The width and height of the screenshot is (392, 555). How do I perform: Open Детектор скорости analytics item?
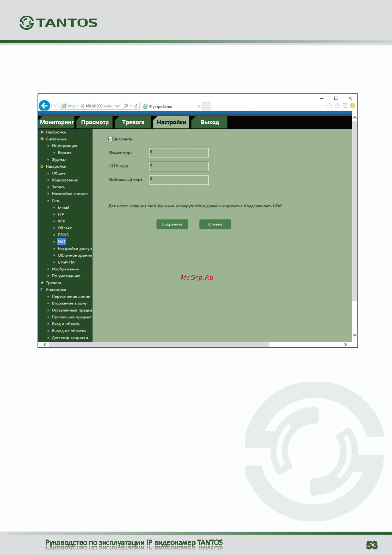70,338
